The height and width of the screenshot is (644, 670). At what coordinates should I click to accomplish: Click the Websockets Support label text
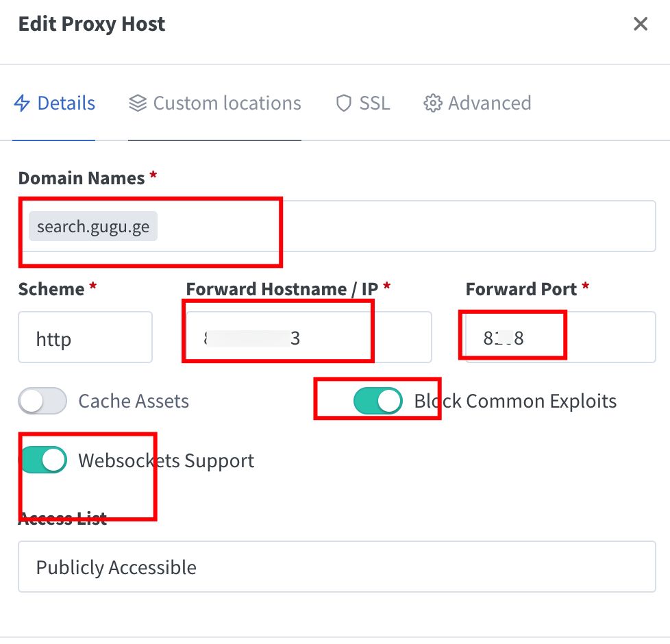(x=166, y=460)
